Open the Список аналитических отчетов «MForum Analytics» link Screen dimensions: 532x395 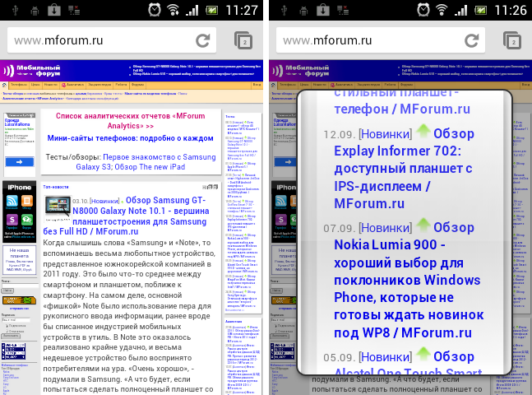130,121
